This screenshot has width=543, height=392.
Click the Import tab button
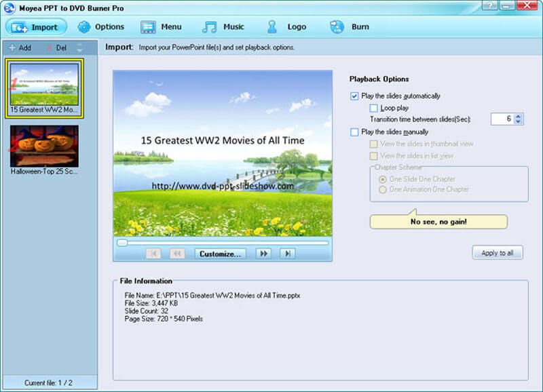[x=37, y=27]
